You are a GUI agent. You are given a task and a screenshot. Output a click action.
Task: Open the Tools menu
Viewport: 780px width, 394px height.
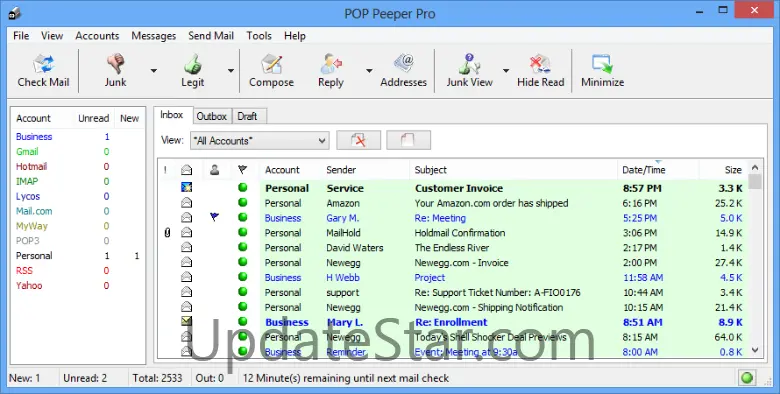259,36
